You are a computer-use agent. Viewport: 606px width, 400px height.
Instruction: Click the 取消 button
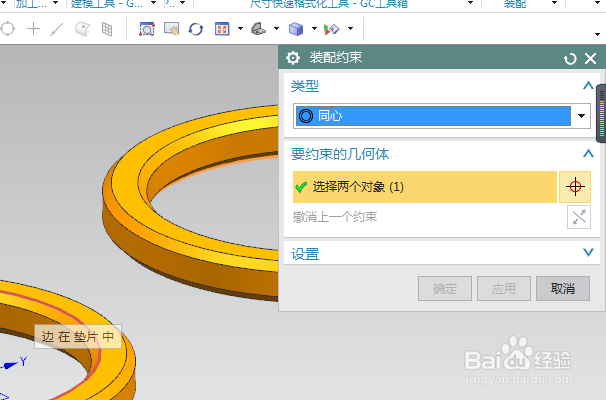(x=563, y=288)
